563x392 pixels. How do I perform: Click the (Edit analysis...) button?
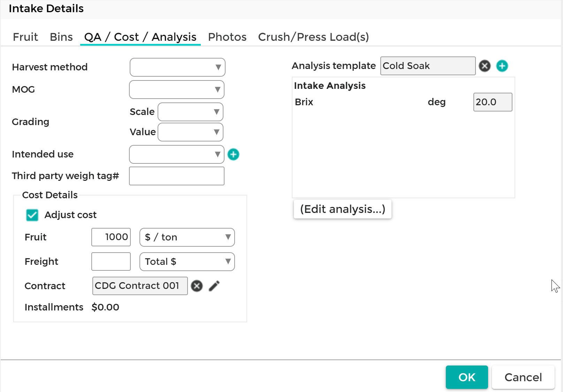point(343,209)
